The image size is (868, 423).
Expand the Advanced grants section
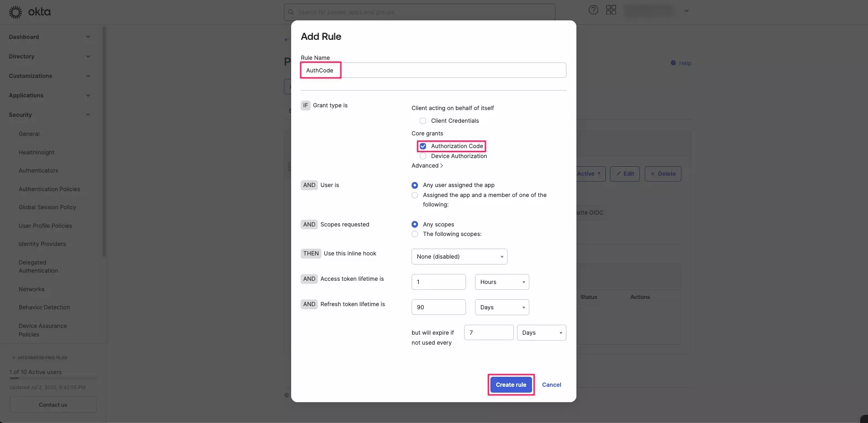pyautogui.click(x=427, y=166)
